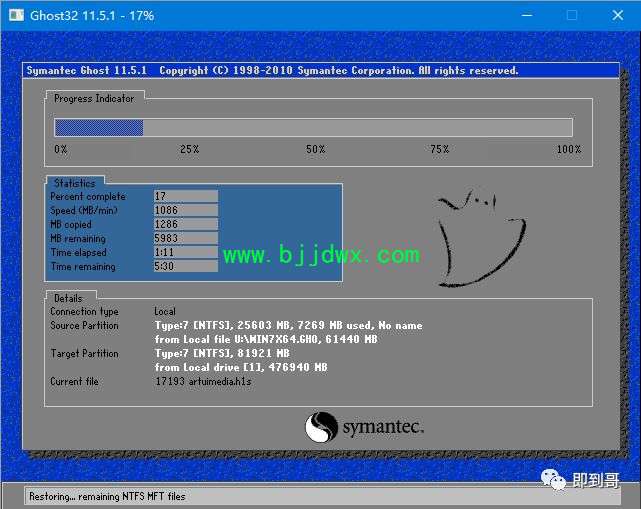Click the 25% progress scale marker
Image resolution: width=641 pixels, height=509 pixels.
pyautogui.click(x=189, y=149)
